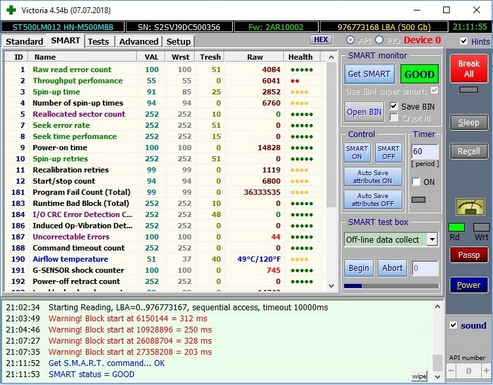Select the G-SENSOR shock counter row
Screen dimensions: 493x385
[x=165, y=270]
